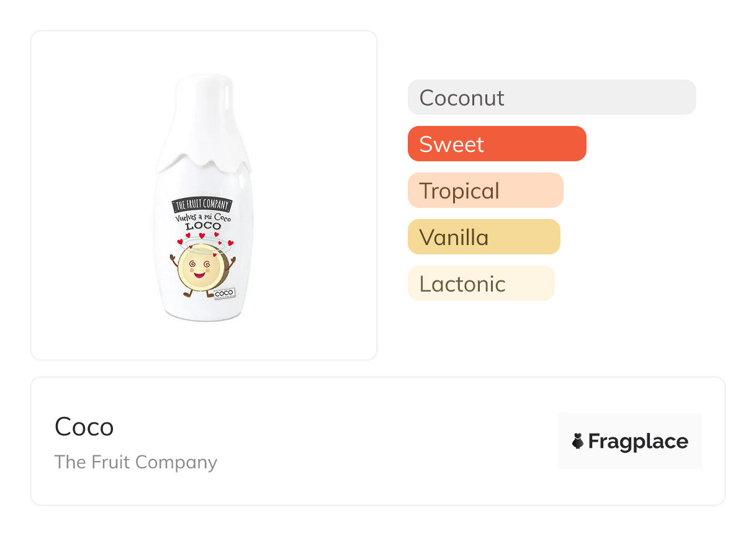Click the Fragplace logo icon
Image resolution: width=756 pixels, height=536 pixels.
[x=578, y=441]
